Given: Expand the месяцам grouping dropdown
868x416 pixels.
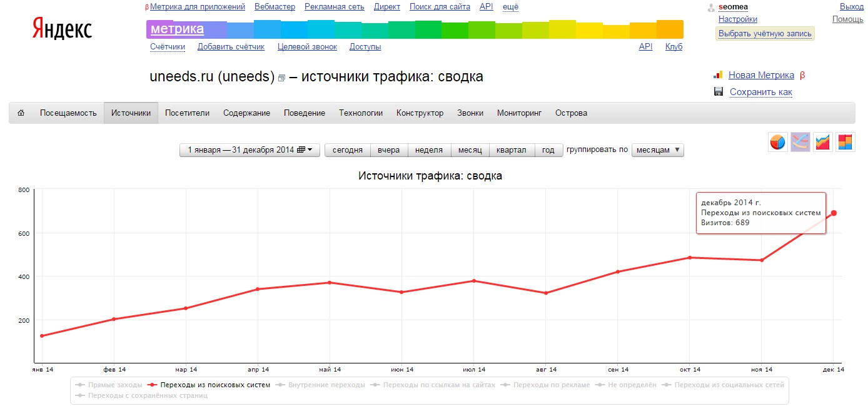Looking at the screenshot, I should pyautogui.click(x=658, y=150).
